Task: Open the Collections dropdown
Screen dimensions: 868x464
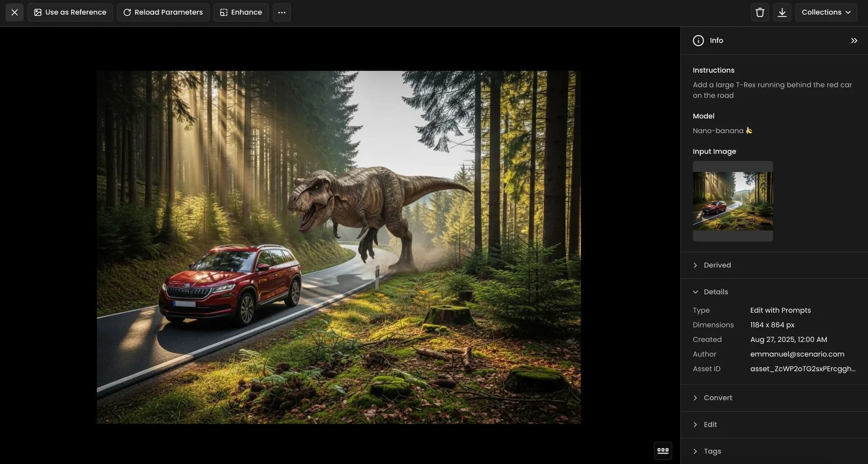Action: click(826, 12)
